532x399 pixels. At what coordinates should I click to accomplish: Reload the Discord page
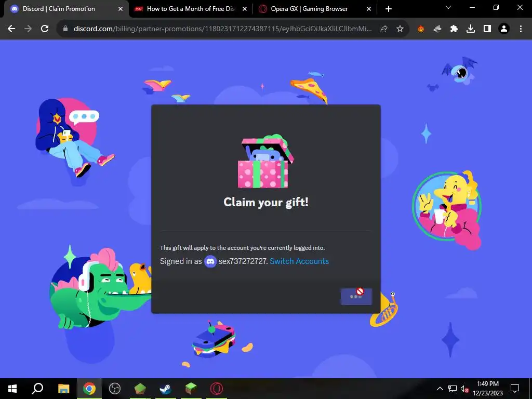45,29
